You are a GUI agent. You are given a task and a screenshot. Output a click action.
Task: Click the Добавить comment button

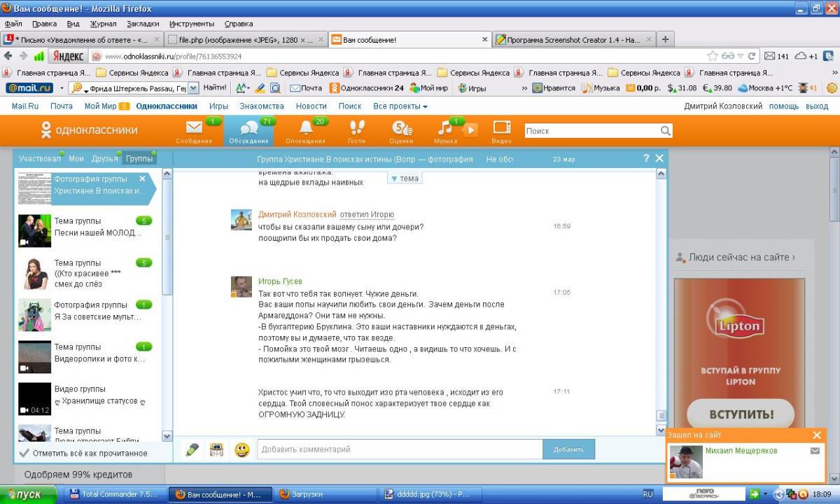tap(568, 449)
